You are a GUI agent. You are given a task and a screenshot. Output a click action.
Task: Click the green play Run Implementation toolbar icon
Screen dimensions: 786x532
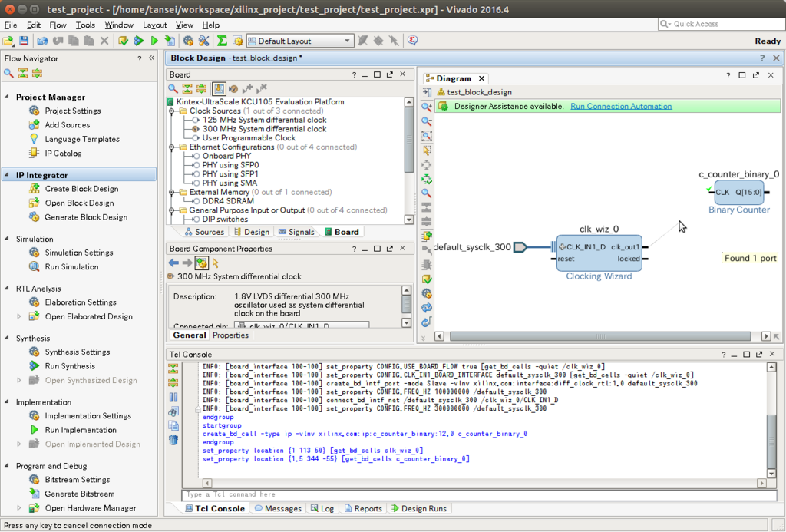(x=154, y=41)
